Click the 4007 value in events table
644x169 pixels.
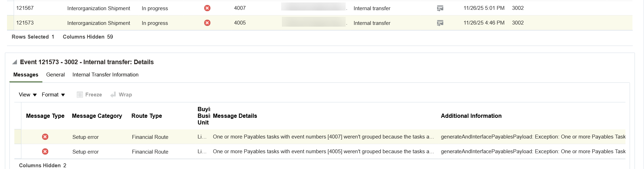240,8
